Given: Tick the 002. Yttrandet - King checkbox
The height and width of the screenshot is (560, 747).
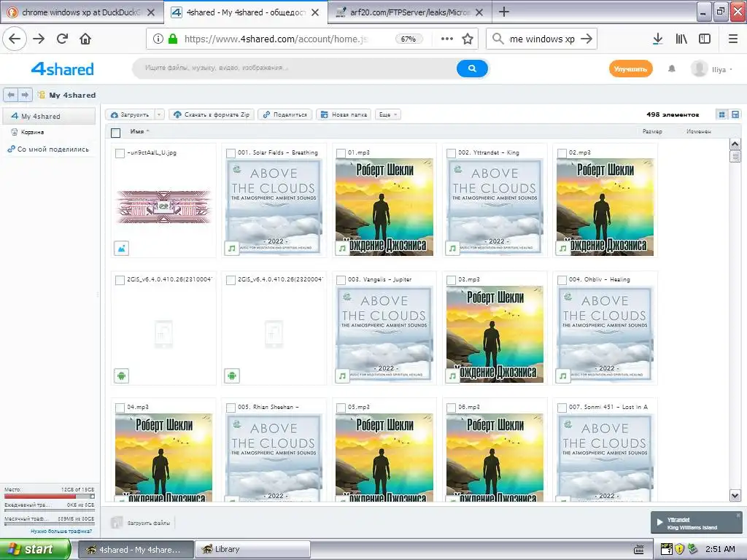Looking at the screenshot, I should 451,153.
